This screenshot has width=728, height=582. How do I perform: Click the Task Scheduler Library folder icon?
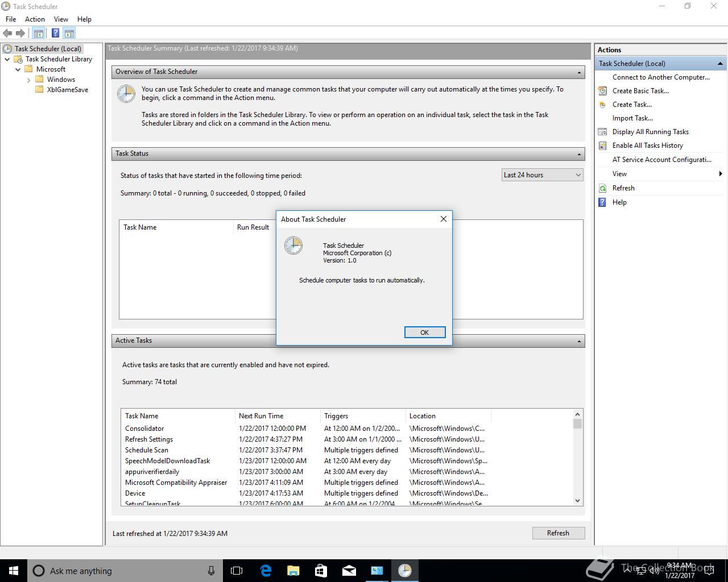[18, 59]
